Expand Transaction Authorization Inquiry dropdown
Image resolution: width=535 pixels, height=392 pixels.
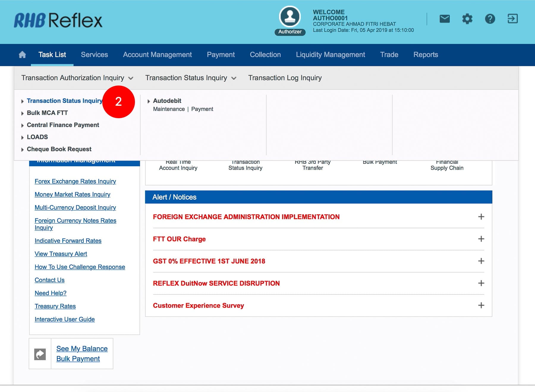click(77, 78)
